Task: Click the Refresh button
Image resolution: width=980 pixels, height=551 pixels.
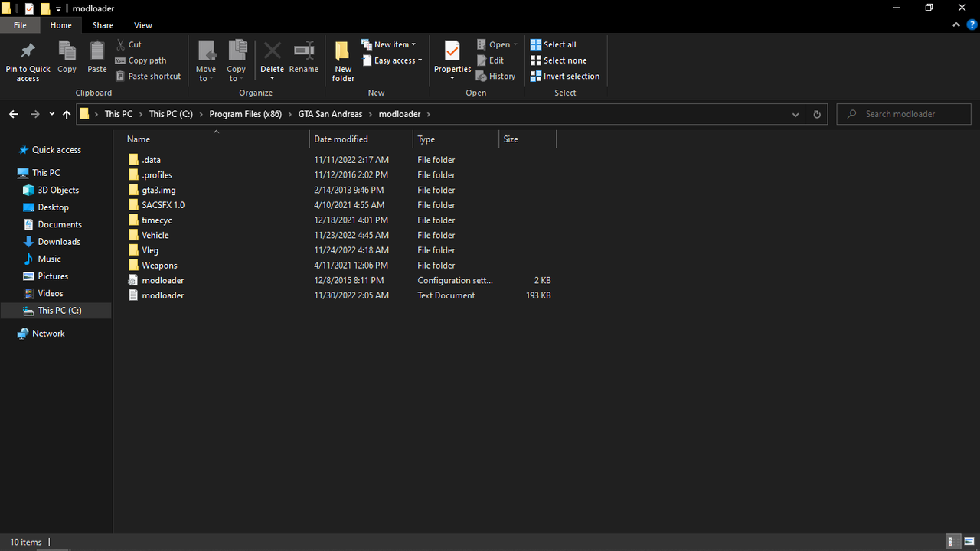Action: click(817, 114)
